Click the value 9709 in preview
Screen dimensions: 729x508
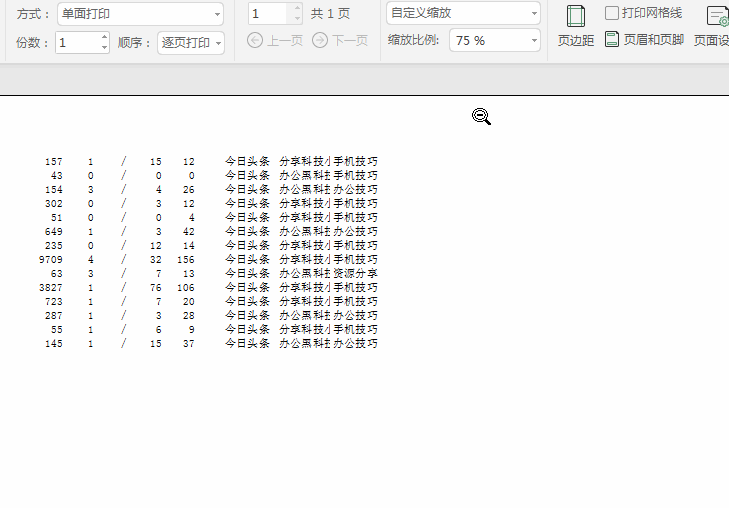pyautogui.click(x=50, y=259)
